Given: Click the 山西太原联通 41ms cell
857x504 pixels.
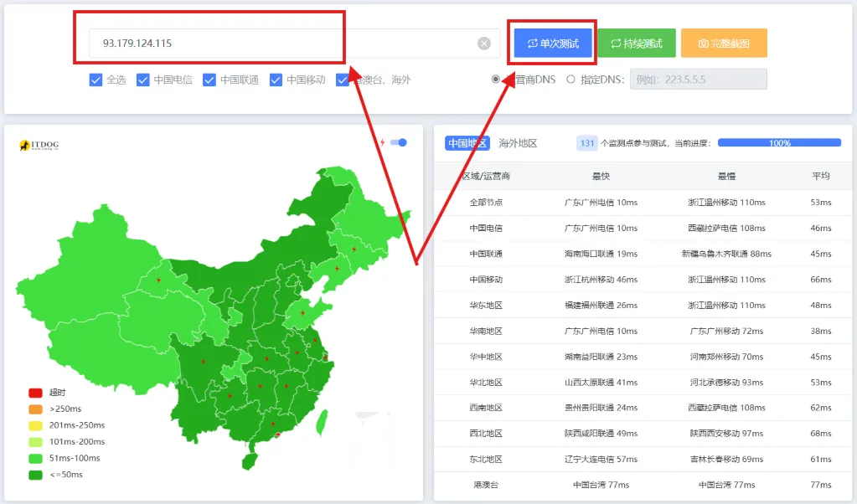Looking at the screenshot, I should point(601,383).
